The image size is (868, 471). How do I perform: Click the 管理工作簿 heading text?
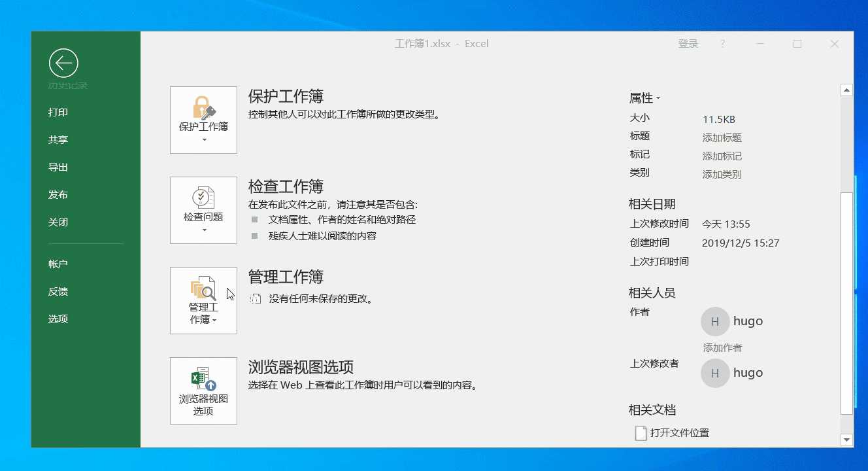pos(286,277)
